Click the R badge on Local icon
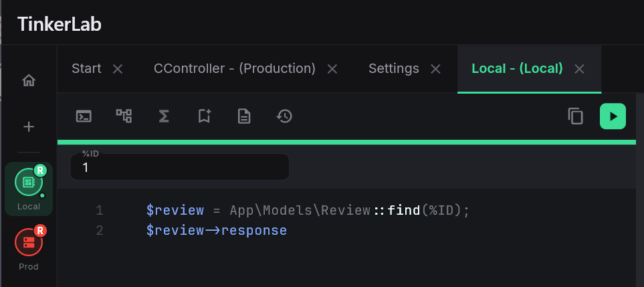 [x=40, y=171]
